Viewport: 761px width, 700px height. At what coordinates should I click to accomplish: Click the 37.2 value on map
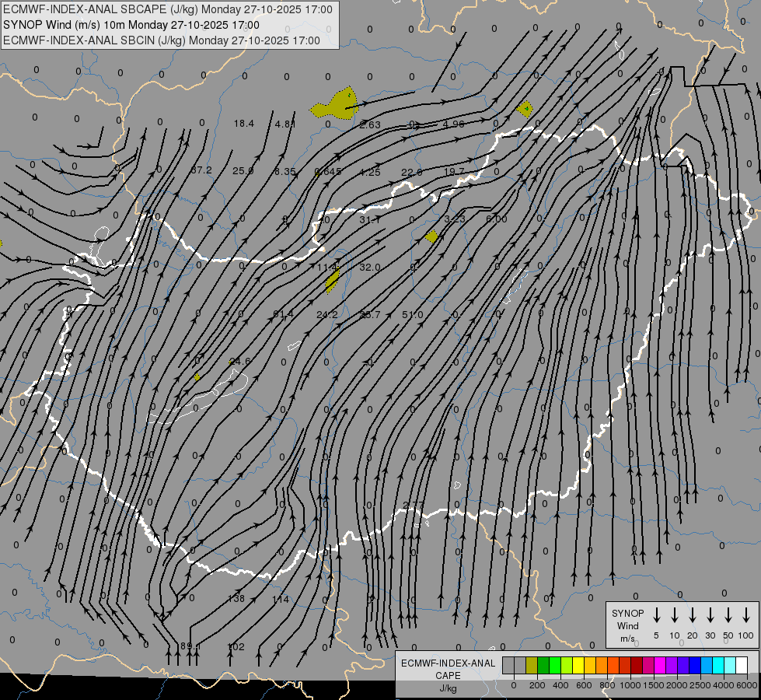point(201,170)
